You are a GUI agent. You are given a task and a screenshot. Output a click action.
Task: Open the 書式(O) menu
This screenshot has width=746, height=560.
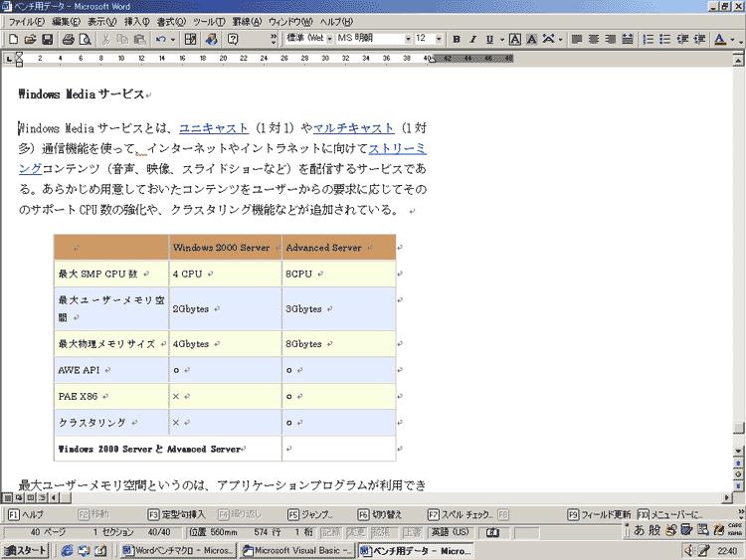[x=172, y=22]
